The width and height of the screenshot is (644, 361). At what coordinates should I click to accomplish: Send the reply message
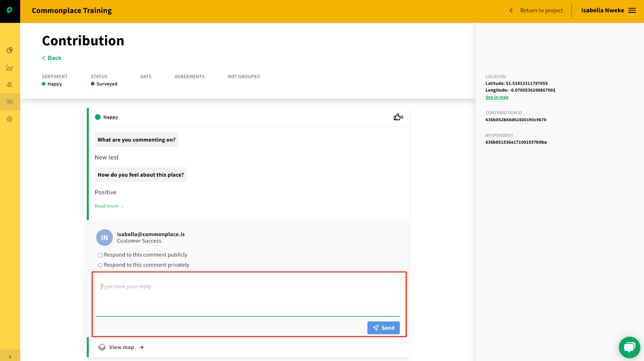click(384, 328)
